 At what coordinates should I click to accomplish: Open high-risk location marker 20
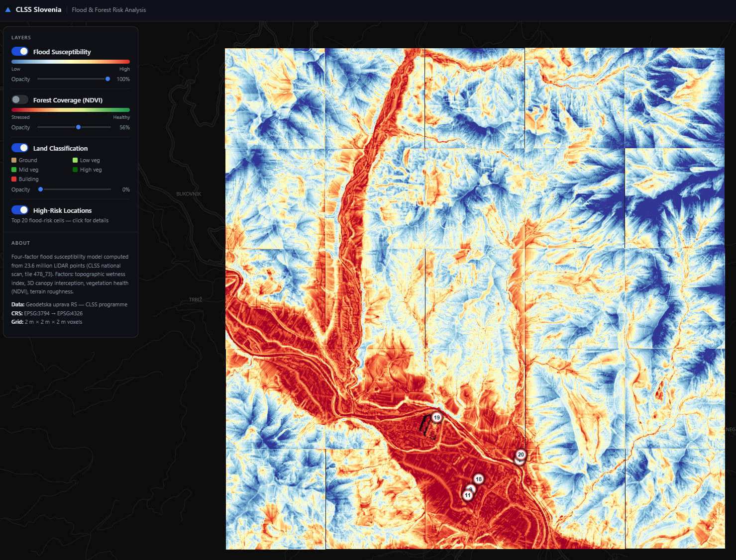tap(521, 455)
